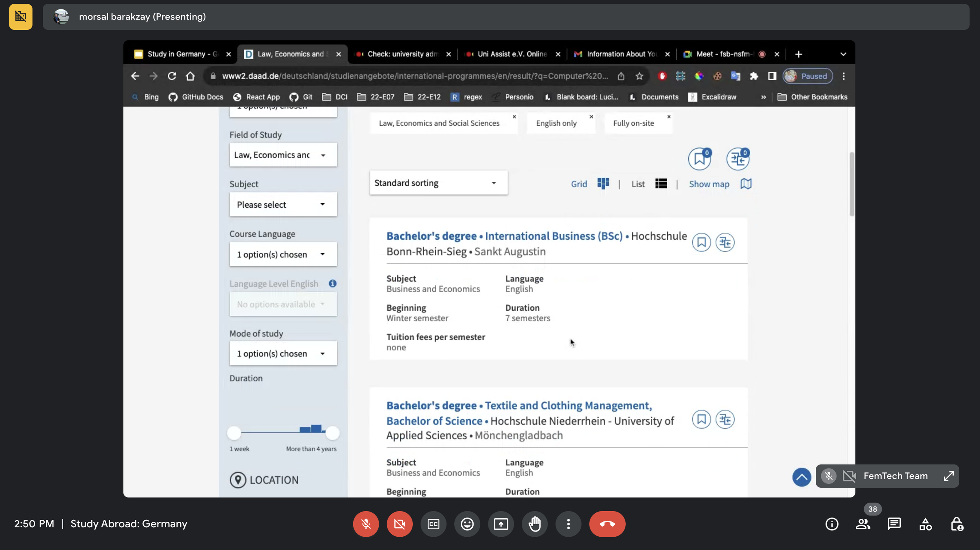Open International Business (BSc) programme link
This screenshot has height=550, width=980.
[553, 236]
